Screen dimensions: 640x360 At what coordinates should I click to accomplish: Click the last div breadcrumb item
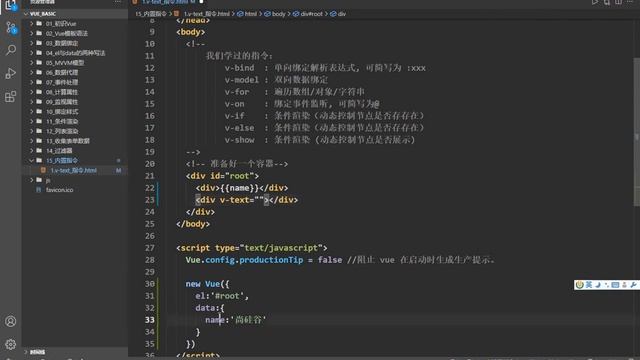338,14
